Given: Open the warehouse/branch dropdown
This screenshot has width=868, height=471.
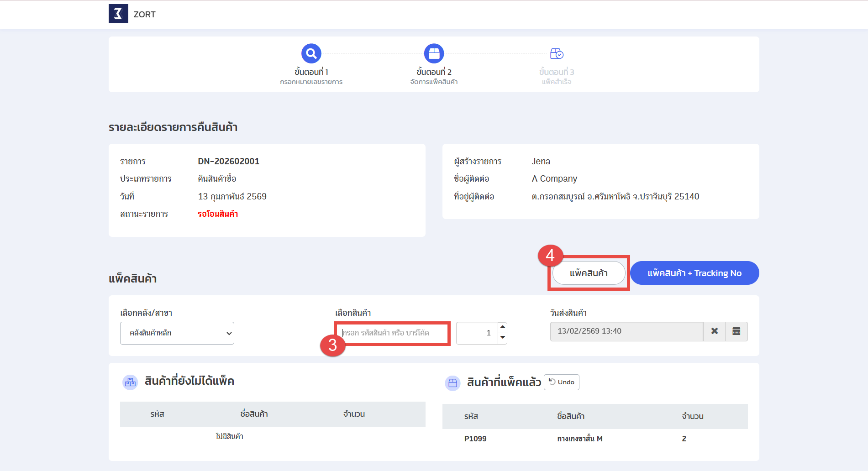Looking at the screenshot, I should pyautogui.click(x=177, y=333).
